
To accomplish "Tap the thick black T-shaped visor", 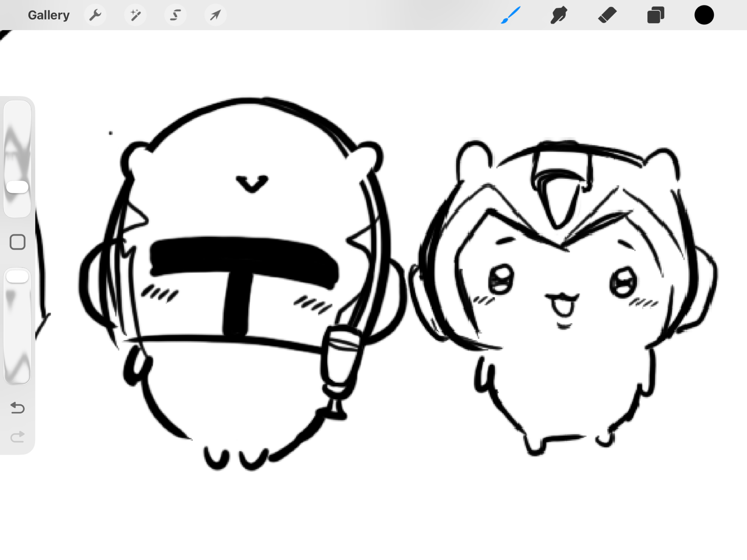I will point(243,258).
